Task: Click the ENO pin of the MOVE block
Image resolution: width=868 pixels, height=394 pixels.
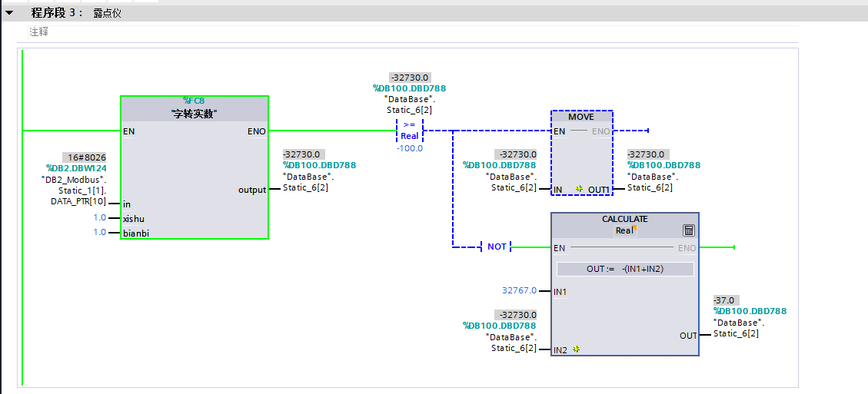Action: (x=600, y=131)
